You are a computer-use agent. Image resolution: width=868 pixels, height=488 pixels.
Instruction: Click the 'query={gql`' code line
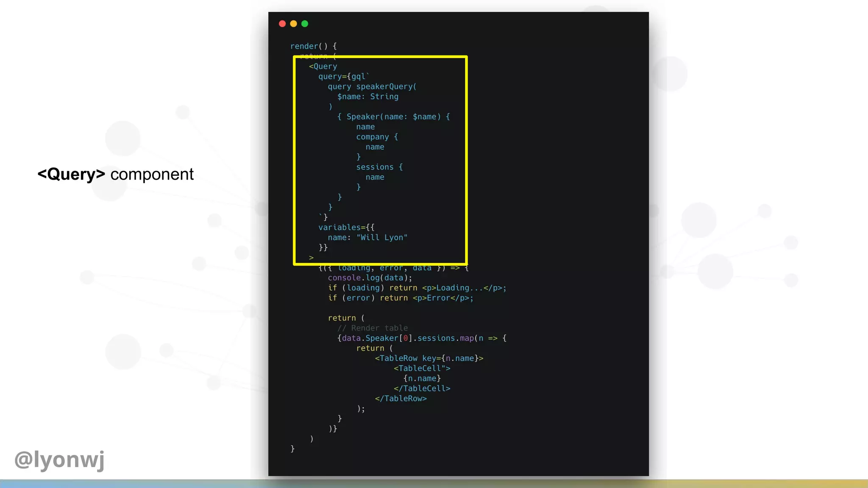point(344,77)
